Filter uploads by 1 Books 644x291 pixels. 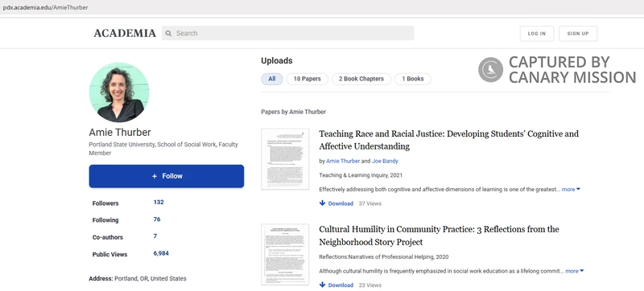[x=413, y=79]
